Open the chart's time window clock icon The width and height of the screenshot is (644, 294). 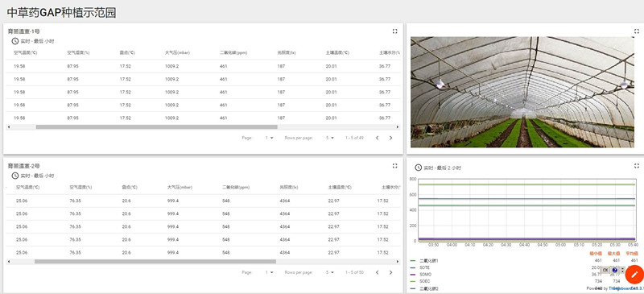click(x=419, y=168)
